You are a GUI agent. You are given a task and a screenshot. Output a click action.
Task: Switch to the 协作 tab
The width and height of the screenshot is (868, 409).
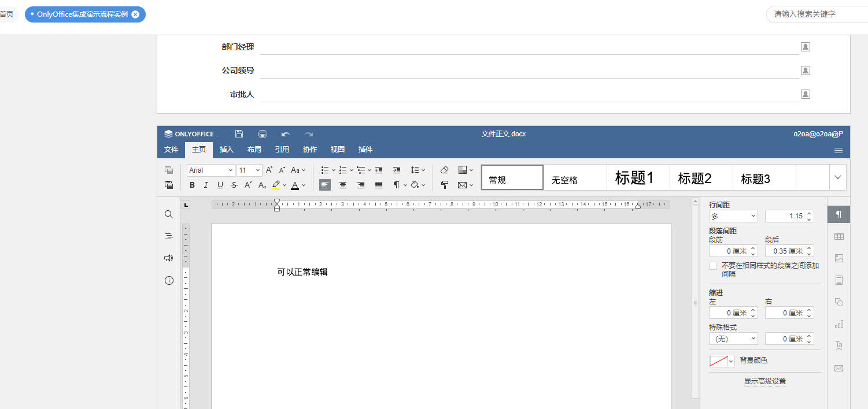point(310,150)
